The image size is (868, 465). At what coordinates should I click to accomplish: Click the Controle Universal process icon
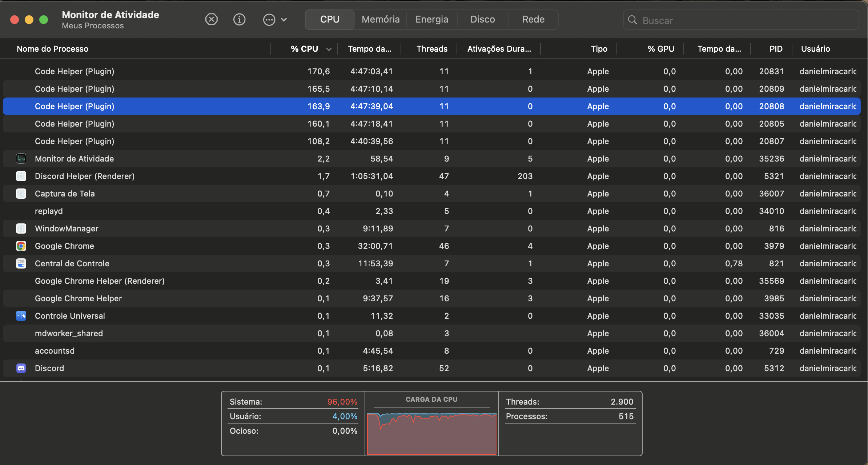click(x=21, y=316)
